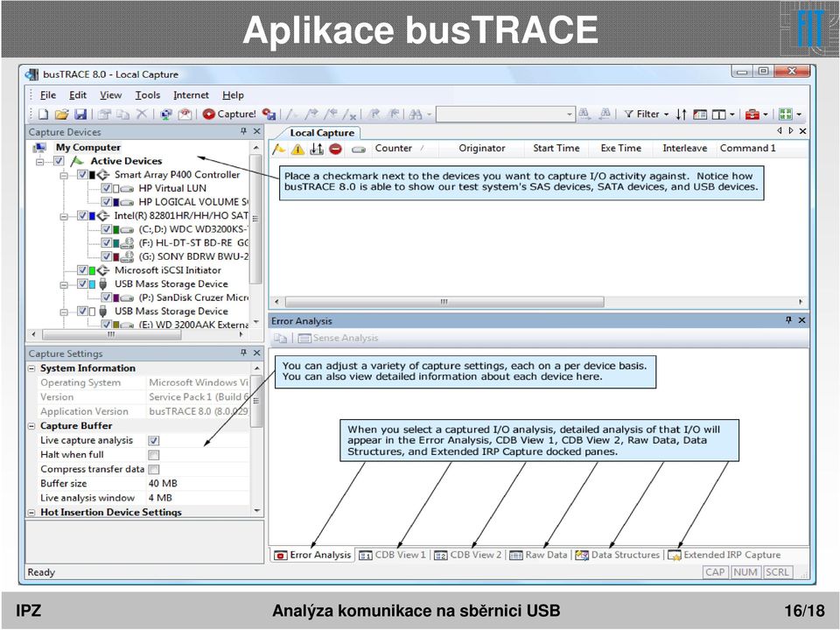Image resolution: width=840 pixels, height=630 pixels.
Task: Sort by the Start Time column header
Action: pyautogui.click(x=556, y=149)
